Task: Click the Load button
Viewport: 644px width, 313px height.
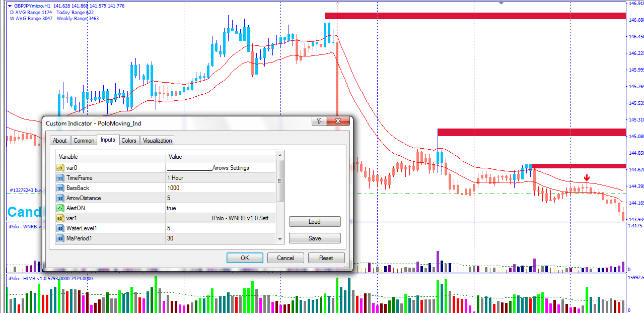Action: tap(315, 222)
